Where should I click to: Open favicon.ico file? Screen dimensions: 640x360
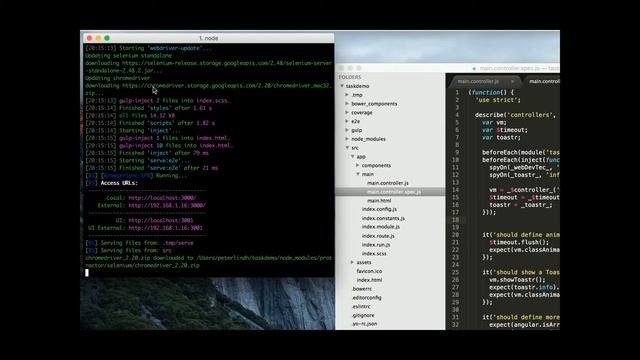coord(369,271)
